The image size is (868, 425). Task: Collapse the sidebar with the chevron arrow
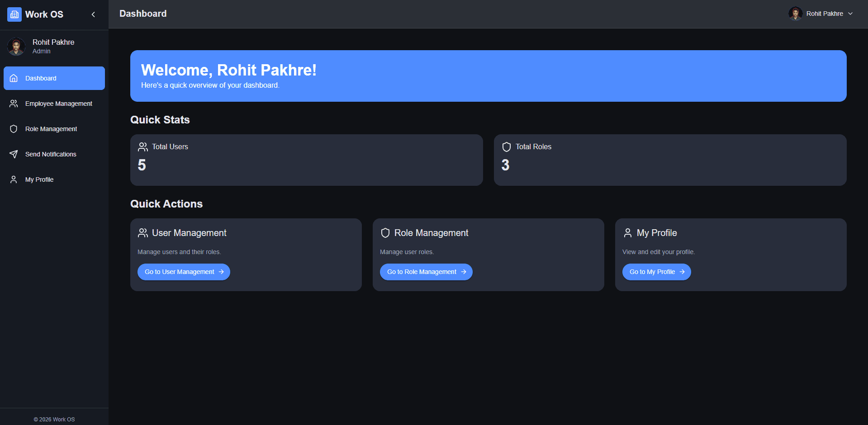[x=93, y=14]
